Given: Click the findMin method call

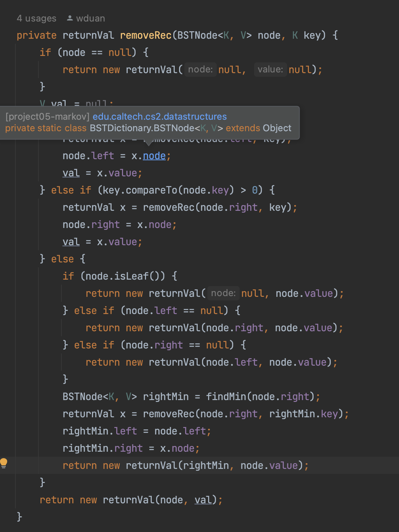Looking at the screenshot, I should click(226, 396).
